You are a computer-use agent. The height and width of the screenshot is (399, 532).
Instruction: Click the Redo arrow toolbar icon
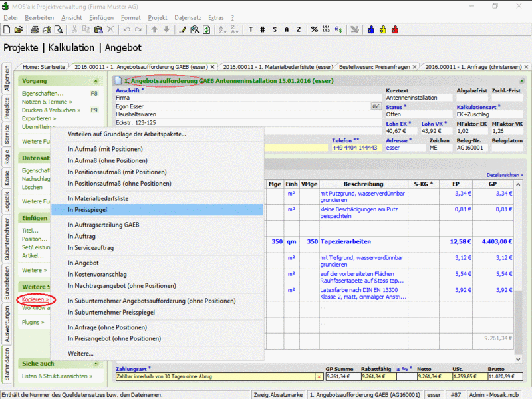[x=138, y=29]
